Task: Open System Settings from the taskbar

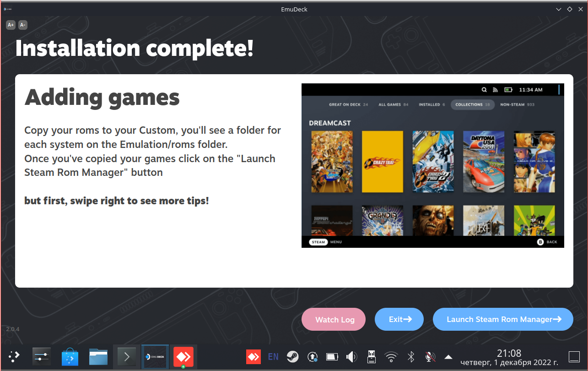Action: [42, 356]
